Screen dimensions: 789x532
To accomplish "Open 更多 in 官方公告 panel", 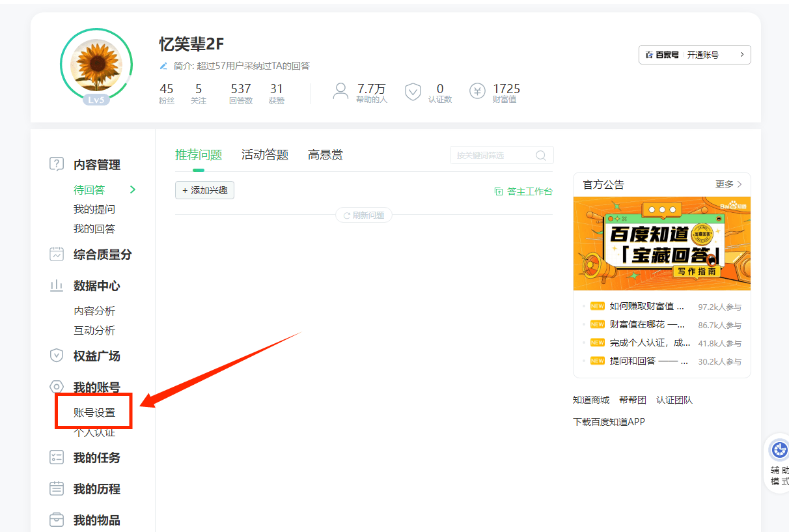I will (x=728, y=184).
